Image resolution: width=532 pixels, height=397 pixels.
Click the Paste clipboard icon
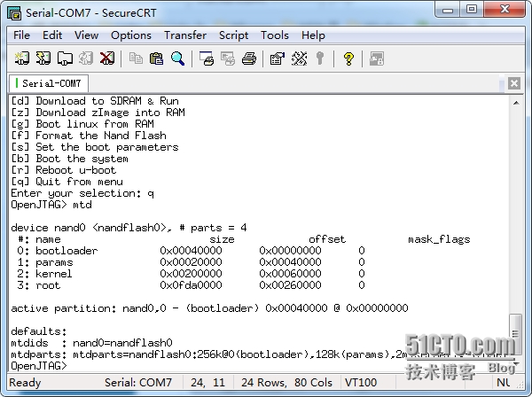[x=156, y=58]
